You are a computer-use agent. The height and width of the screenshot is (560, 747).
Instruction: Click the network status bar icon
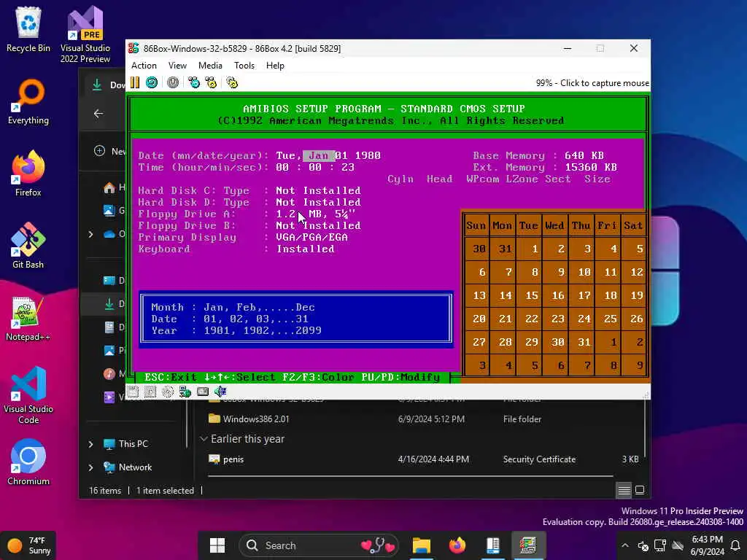[x=185, y=392]
